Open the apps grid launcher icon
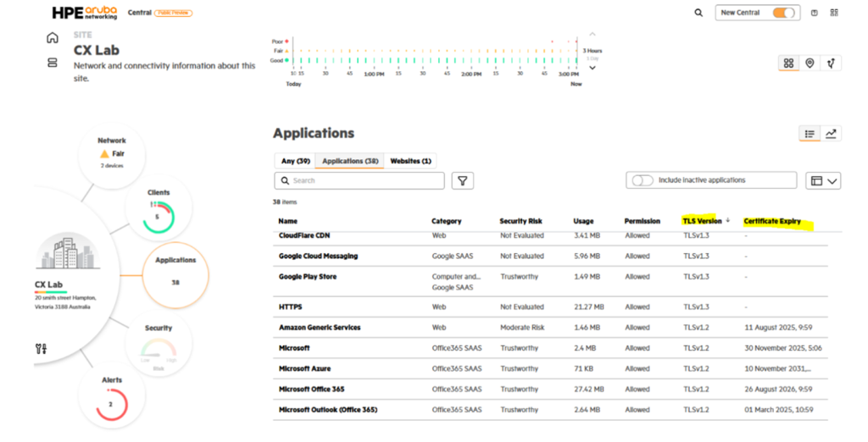The width and height of the screenshot is (868, 442). (834, 13)
